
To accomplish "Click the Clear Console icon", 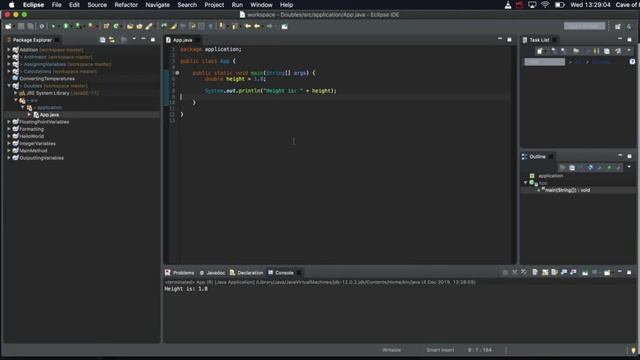I will click(535, 272).
